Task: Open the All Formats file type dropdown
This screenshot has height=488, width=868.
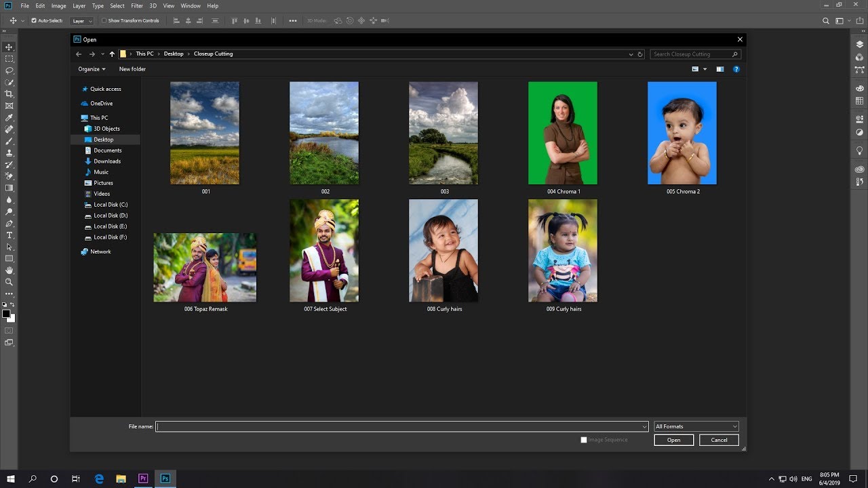Action: (x=696, y=426)
